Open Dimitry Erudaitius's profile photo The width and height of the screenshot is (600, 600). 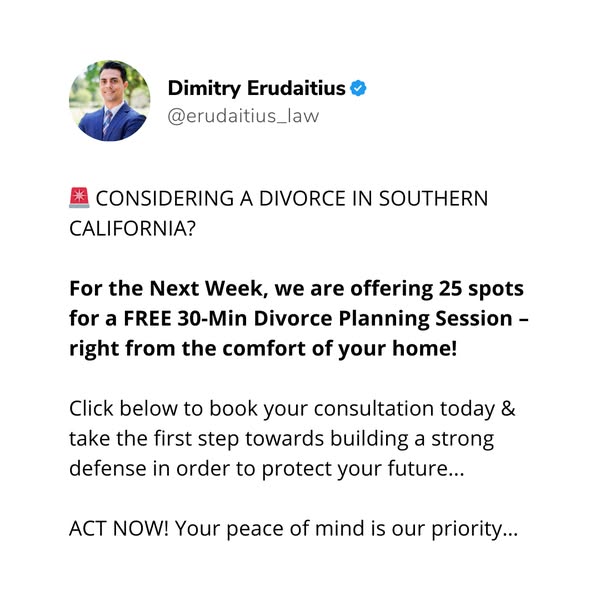[109, 101]
